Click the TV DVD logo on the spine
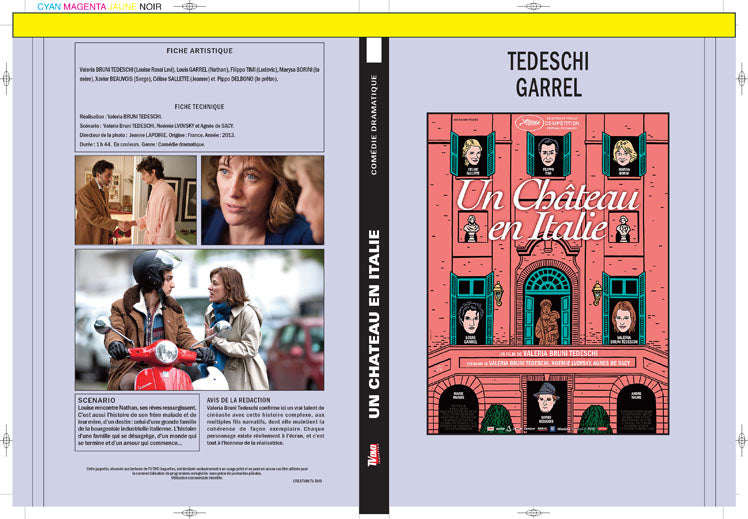The width and height of the screenshot is (748, 519). point(372,455)
